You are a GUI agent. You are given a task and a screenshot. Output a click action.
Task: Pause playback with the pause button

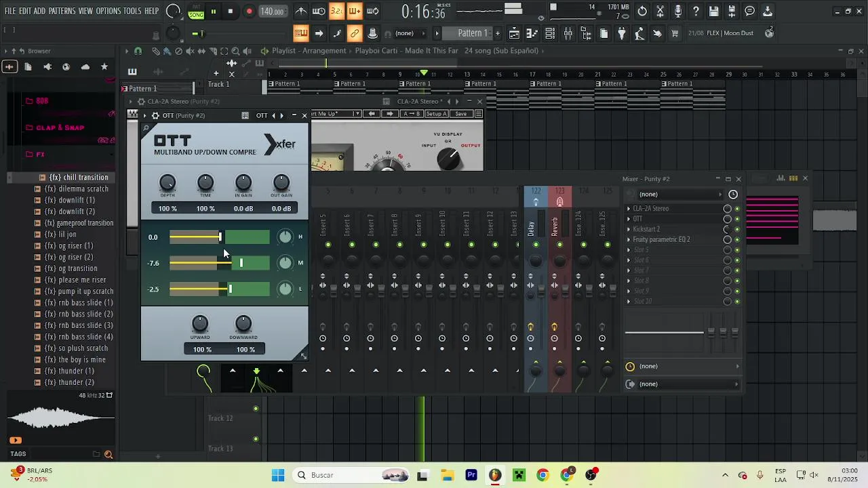pos(213,11)
